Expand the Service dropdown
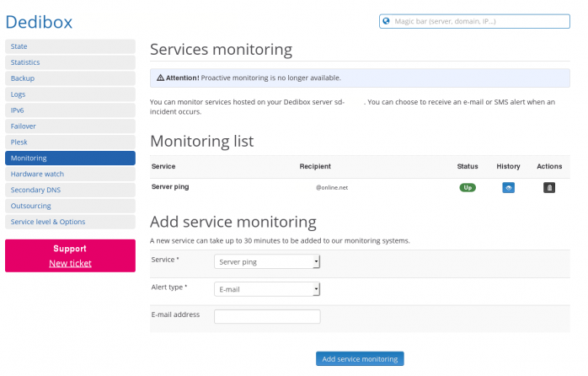Screen dimensions: 588x376 click(267, 261)
